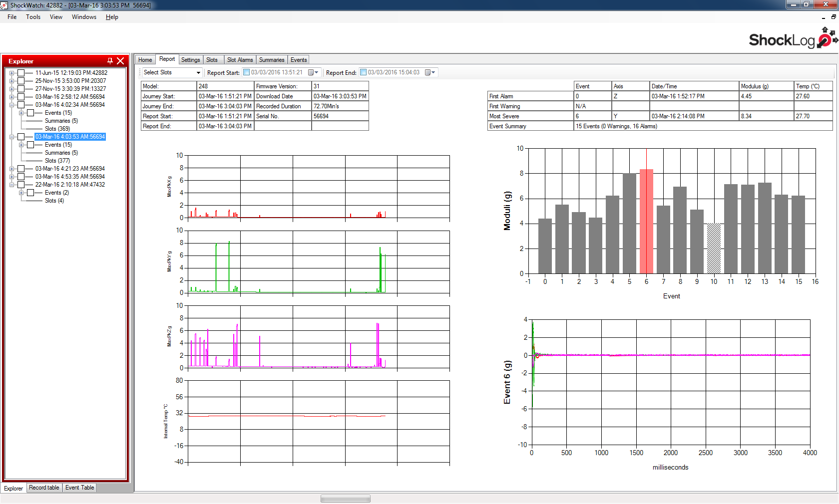Open the Select Slots dropdown
This screenshot has height=504, width=839.
click(x=198, y=73)
